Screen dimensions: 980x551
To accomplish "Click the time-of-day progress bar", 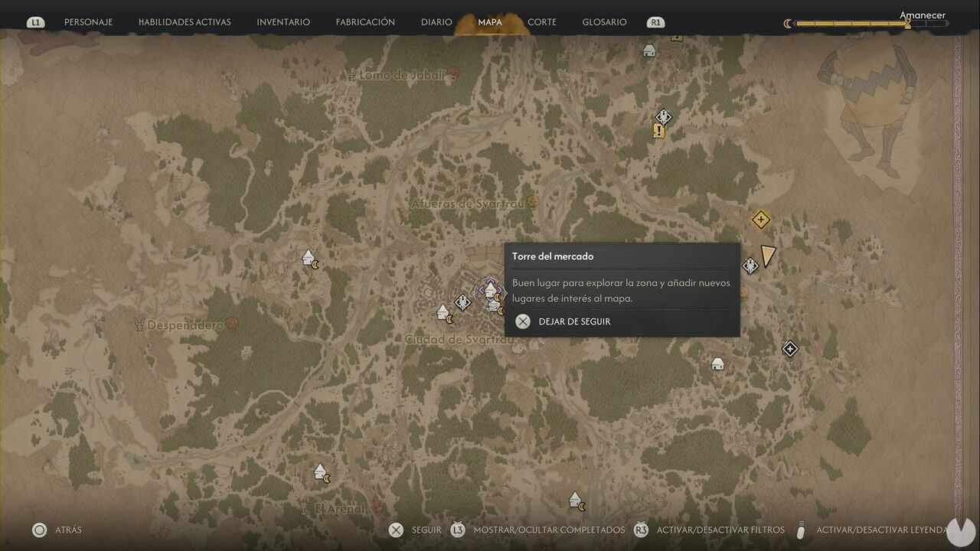I will [871, 24].
